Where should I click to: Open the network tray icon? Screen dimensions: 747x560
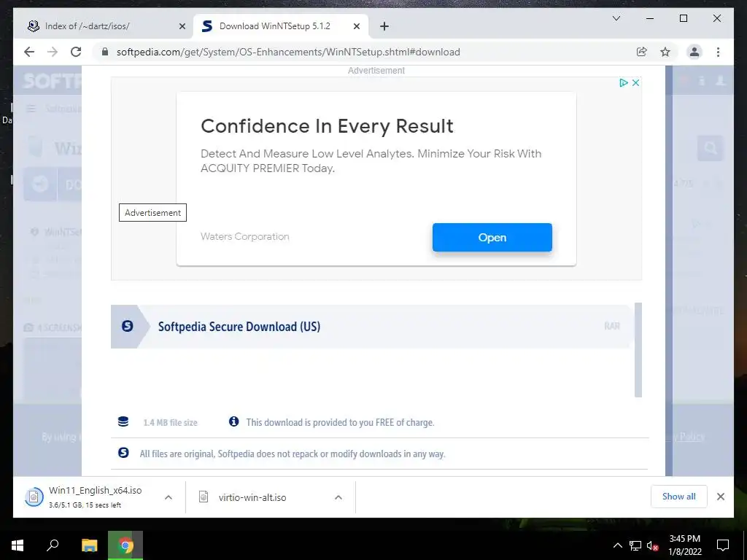[635, 545]
